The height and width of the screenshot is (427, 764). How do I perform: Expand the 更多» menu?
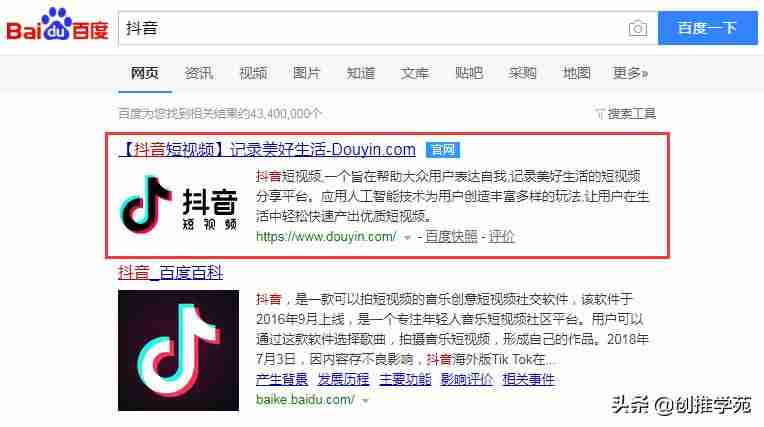tap(630, 73)
